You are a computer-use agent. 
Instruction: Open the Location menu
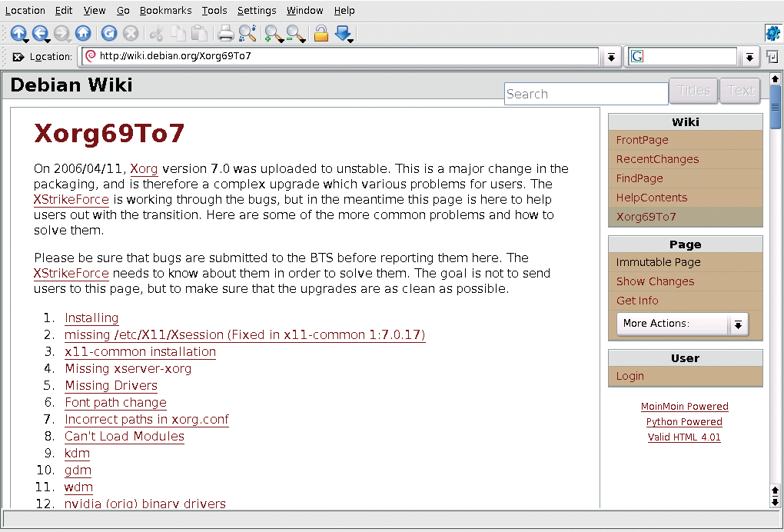coord(25,11)
